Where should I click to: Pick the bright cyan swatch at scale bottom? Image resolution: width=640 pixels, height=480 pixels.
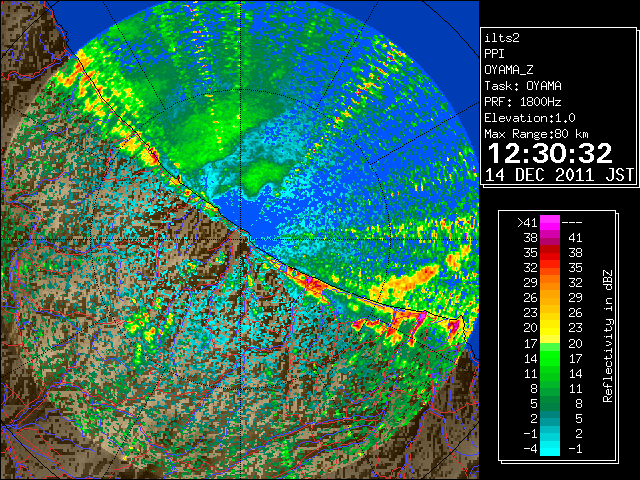(550, 449)
